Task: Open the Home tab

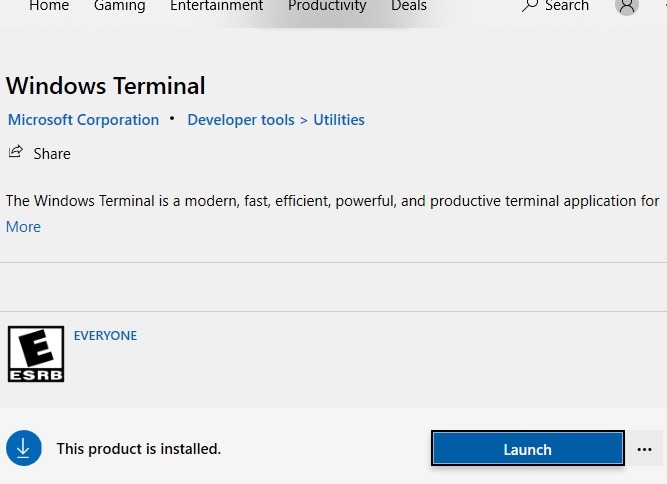Action: (49, 6)
